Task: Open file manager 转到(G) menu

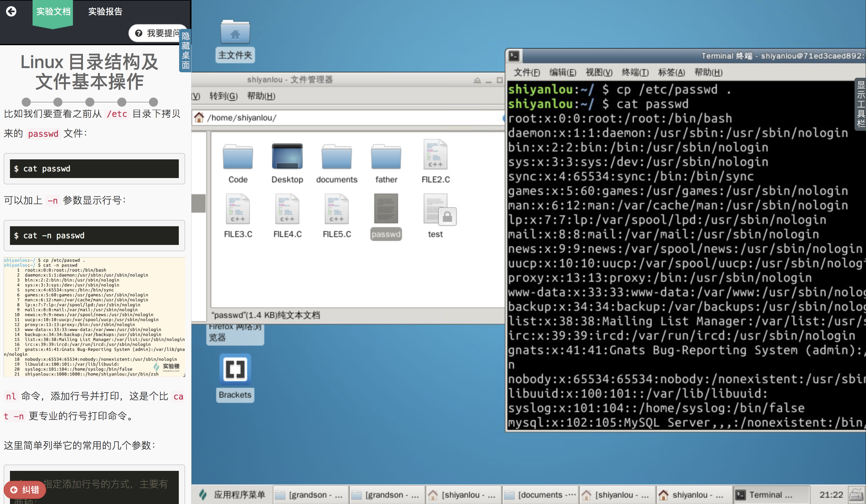Action: click(x=223, y=96)
